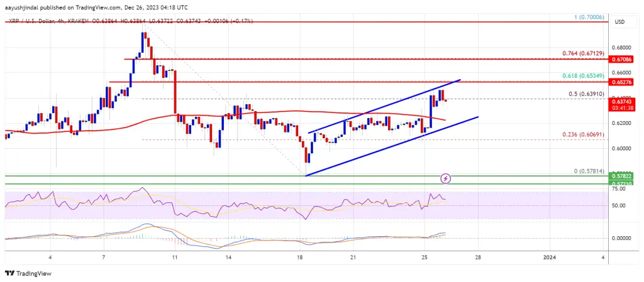The image size is (644, 282).
Task: Click the 11 label on the date axis
Action: coord(175,258)
